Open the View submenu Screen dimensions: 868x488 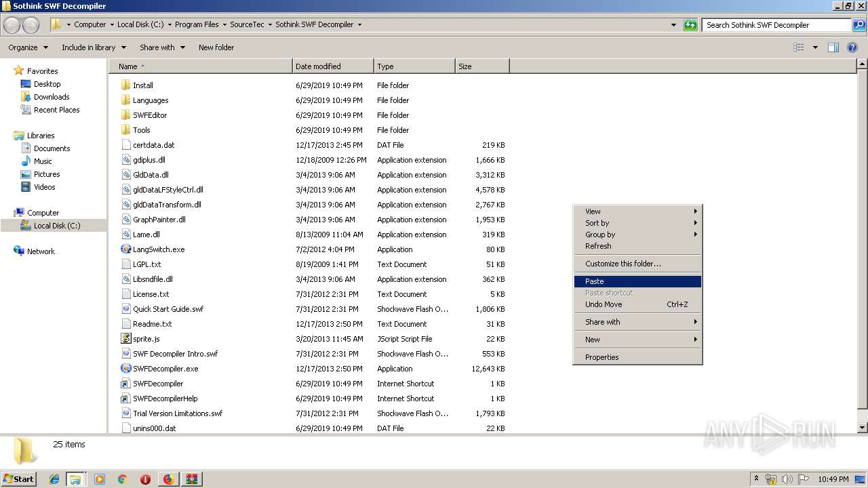pos(637,211)
